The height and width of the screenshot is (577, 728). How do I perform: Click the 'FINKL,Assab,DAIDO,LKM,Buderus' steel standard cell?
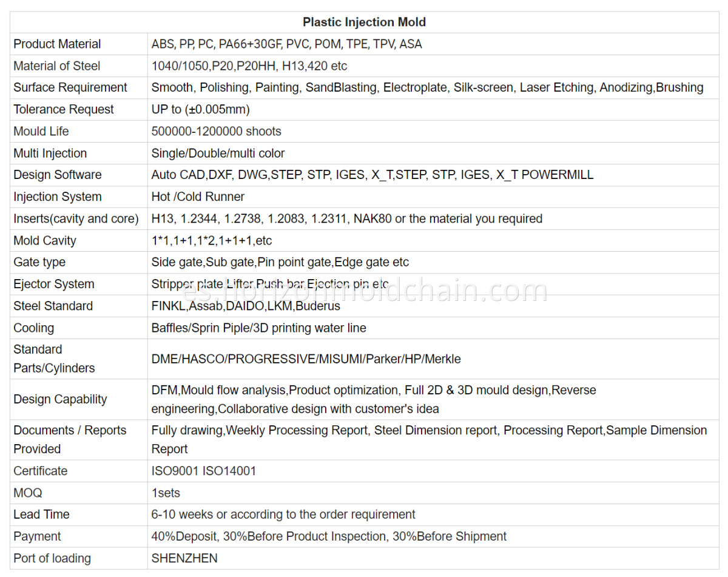[246, 306]
